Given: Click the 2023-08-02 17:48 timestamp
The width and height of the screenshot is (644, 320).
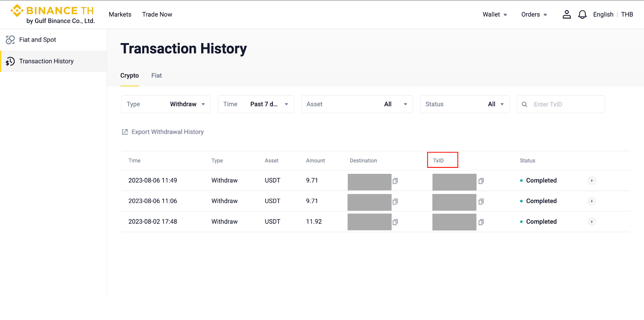Looking at the screenshot, I should (153, 221).
